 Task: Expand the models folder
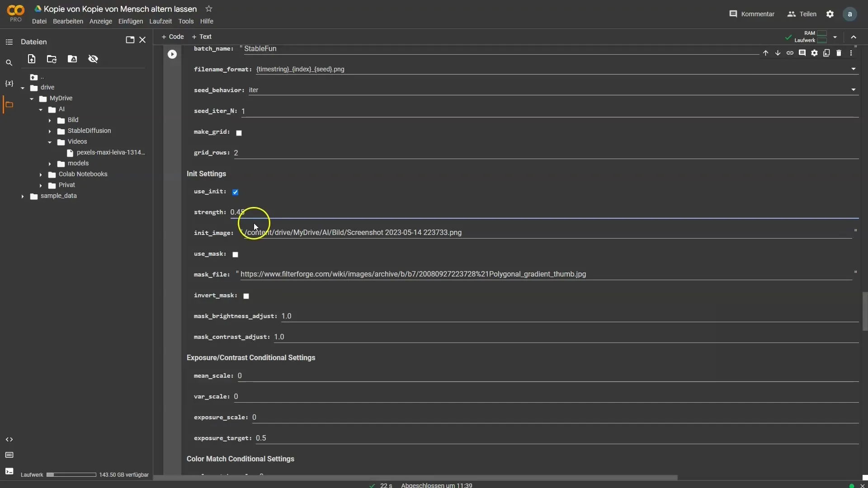[x=50, y=164]
